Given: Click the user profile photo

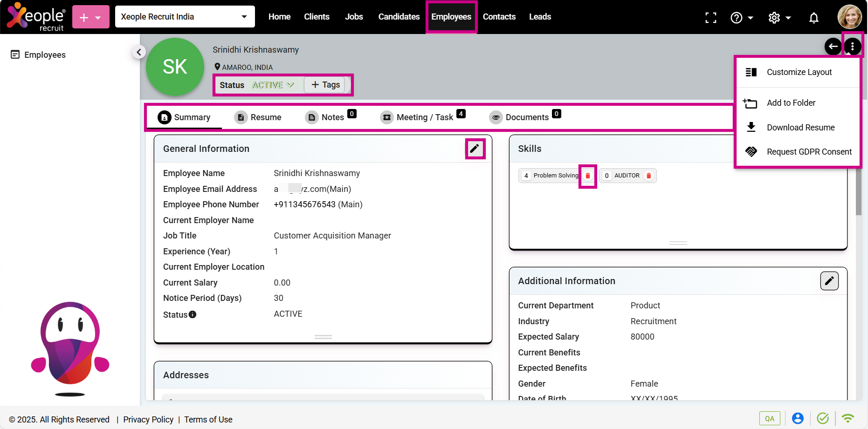Looking at the screenshot, I should point(849,17).
